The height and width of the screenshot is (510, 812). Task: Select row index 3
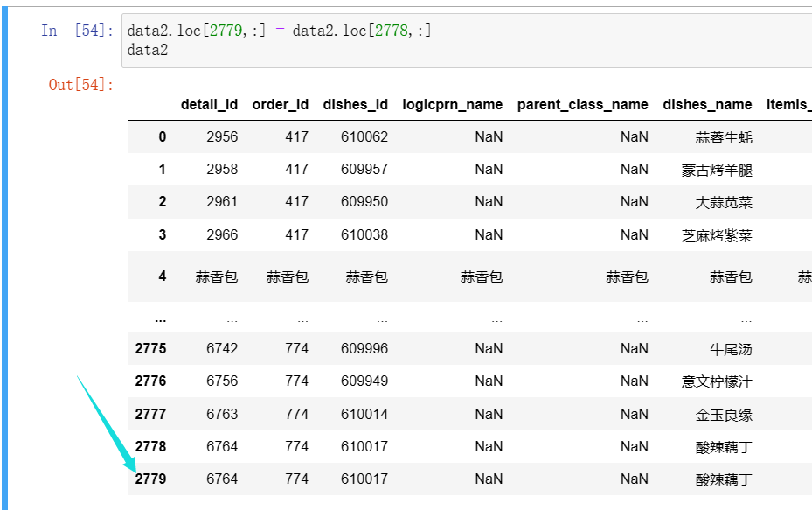pos(163,234)
